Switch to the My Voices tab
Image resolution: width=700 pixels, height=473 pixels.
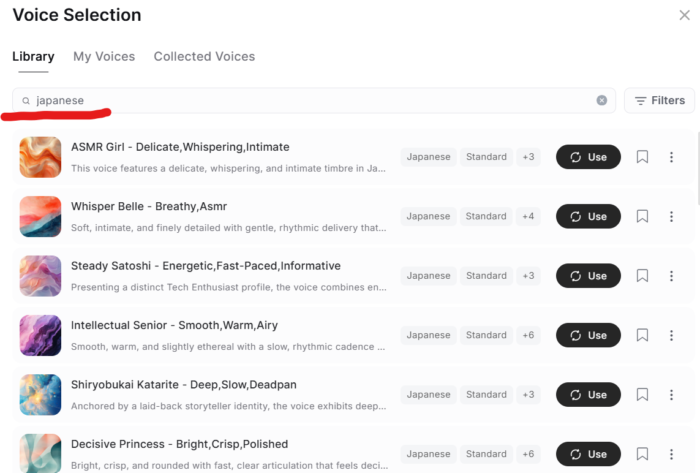[x=104, y=57]
